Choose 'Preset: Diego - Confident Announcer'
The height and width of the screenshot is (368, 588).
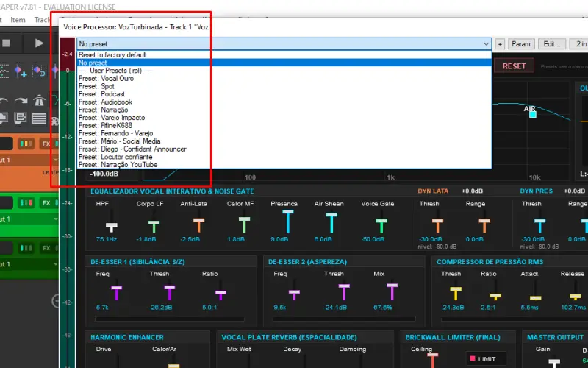284,149
